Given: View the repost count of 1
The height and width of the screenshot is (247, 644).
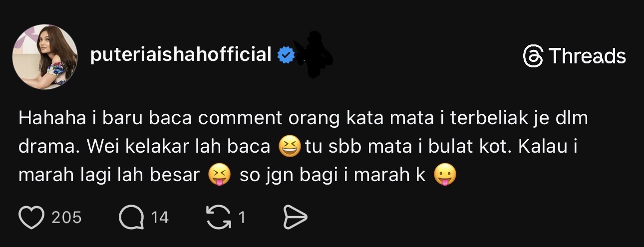Looking at the screenshot, I should (242, 218).
